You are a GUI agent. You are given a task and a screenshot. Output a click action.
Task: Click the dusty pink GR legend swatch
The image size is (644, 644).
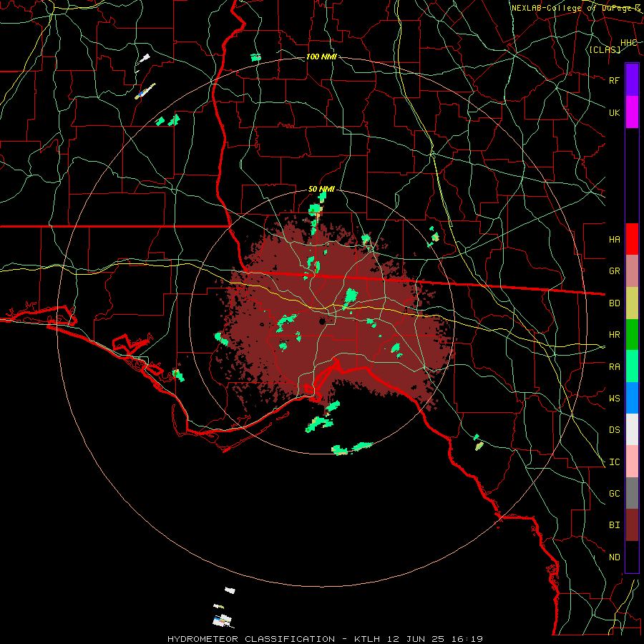coord(632,271)
